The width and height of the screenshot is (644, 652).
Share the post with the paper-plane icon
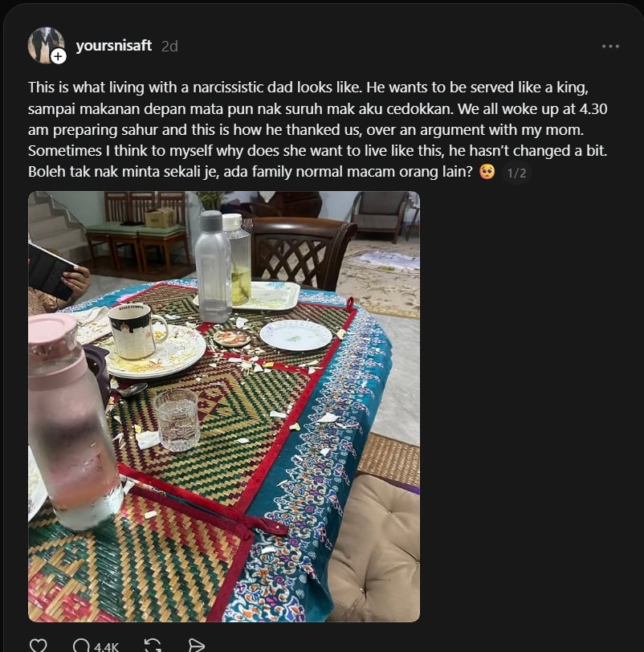pos(196,646)
